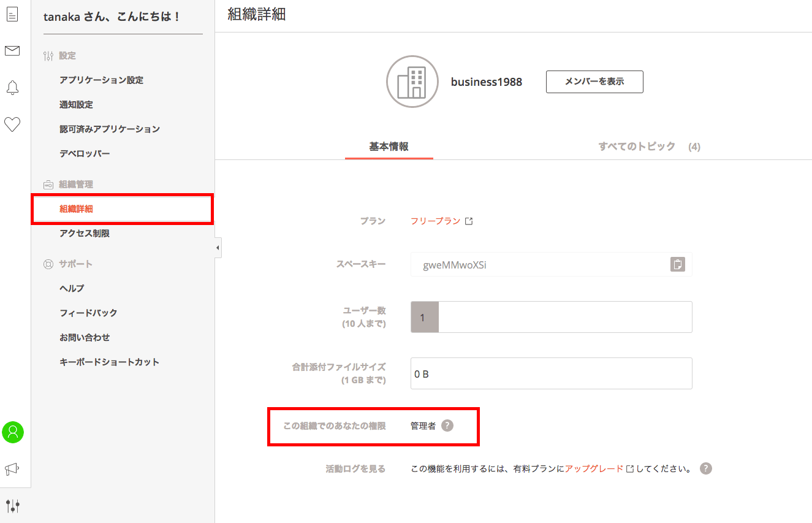Select the 基本情報 tab
The width and height of the screenshot is (812, 523).
click(389, 147)
